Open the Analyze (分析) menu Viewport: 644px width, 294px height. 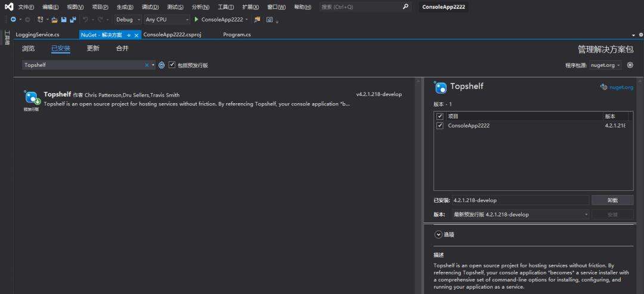[x=200, y=7]
